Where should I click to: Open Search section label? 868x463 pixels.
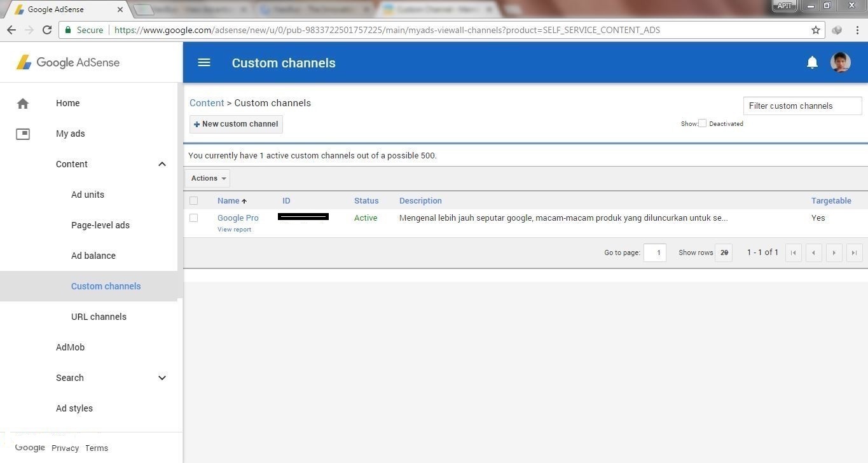(x=70, y=378)
